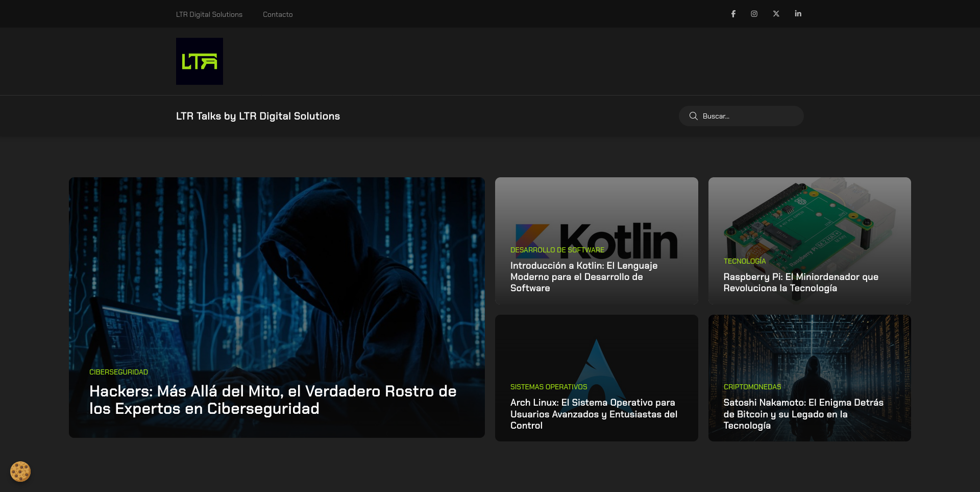
Task: Open LTR Digital Solutions menu link
Action: [x=209, y=14]
